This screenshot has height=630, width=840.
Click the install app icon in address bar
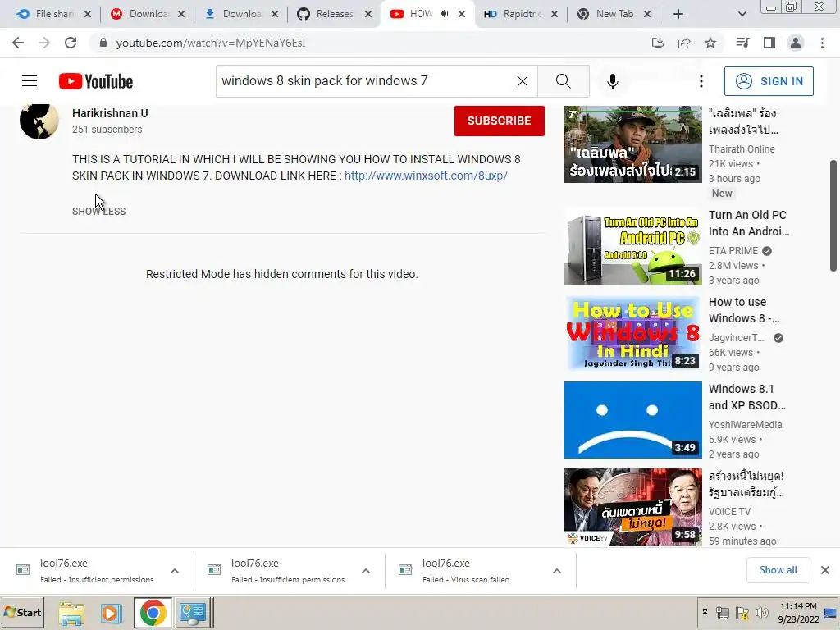pos(657,43)
